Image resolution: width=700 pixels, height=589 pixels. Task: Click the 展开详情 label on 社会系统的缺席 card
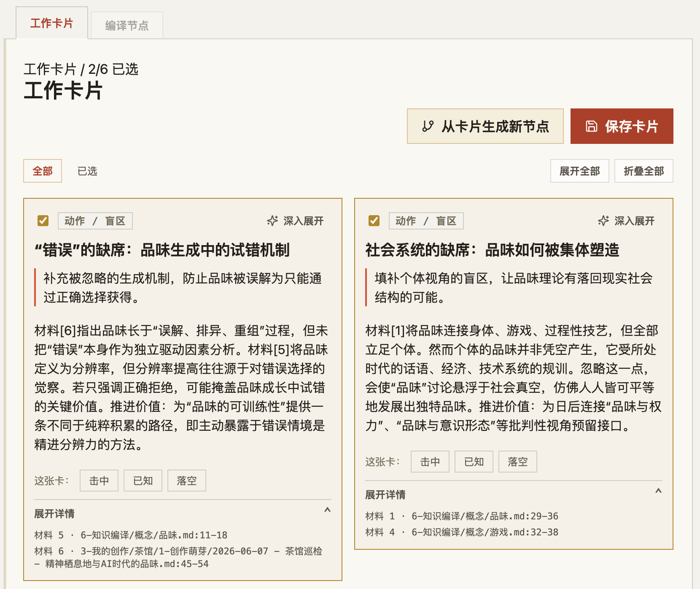[x=385, y=494]
